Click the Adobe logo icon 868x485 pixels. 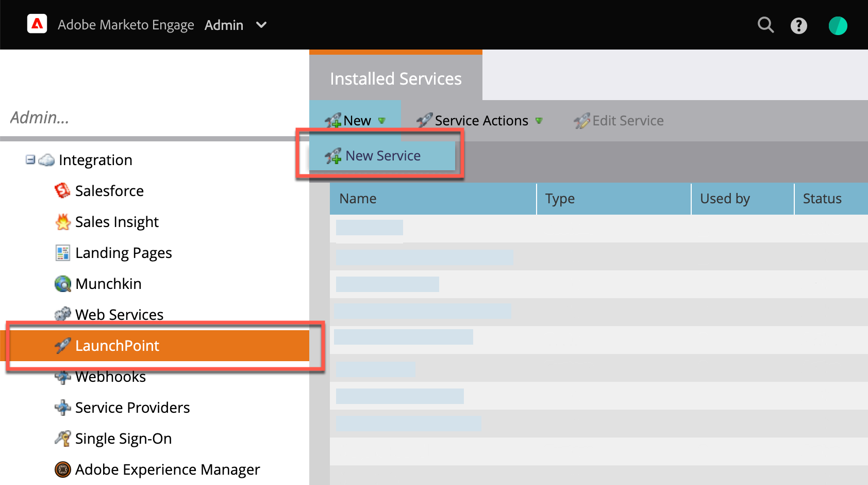point(37,24)
